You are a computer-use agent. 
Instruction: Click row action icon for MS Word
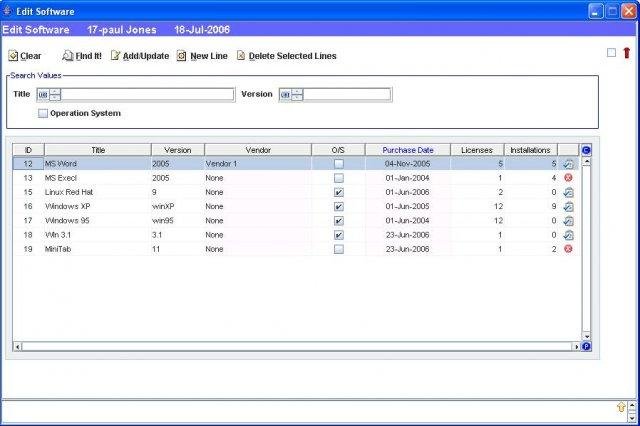click(x=568, y=164)
